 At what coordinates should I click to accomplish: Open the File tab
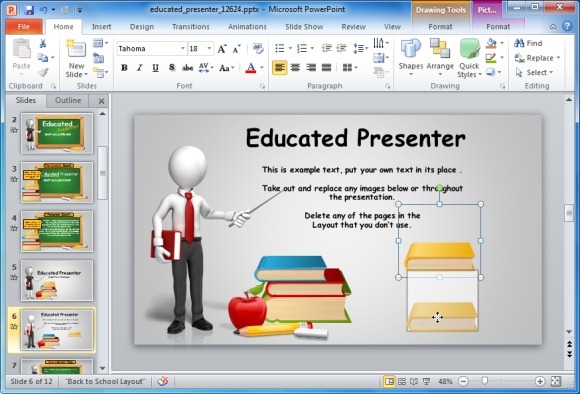point(24,27)
